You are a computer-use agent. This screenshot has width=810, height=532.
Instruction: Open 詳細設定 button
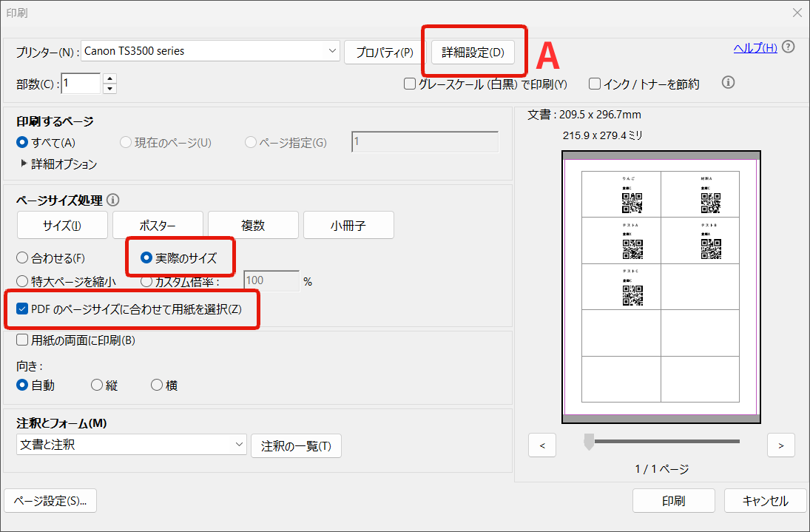[473, 53]
